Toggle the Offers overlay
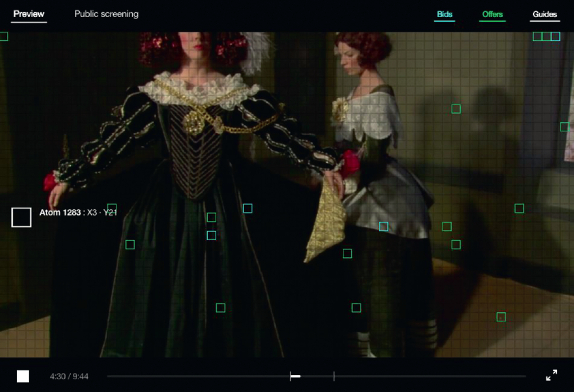Image resolution: width=574 pixels, height=392 pixels. tap(492, 14)
